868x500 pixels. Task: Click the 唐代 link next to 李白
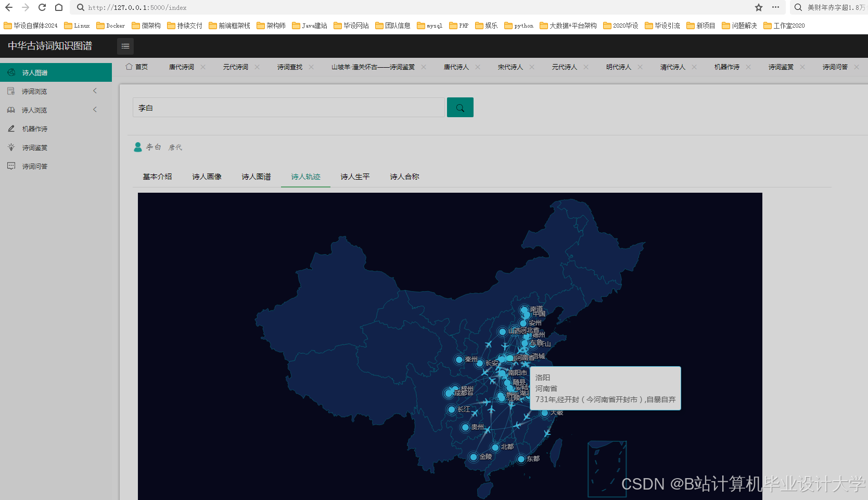click(175, 147)
